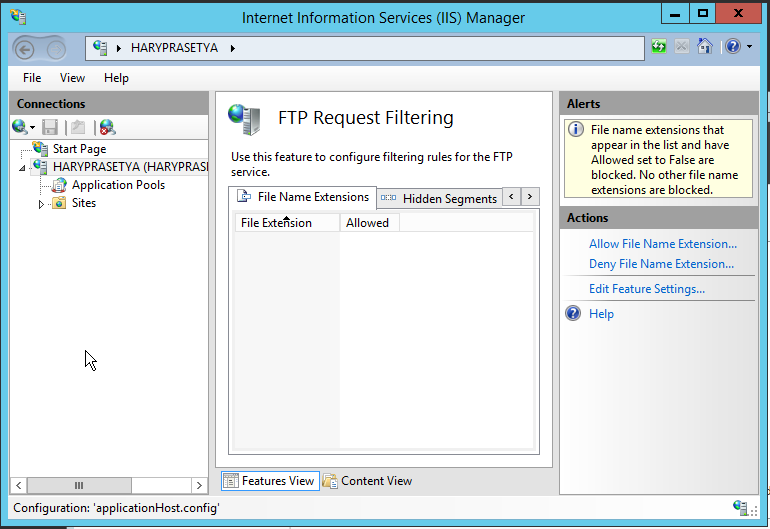Select Start Page in Connections tree
This screenshot has width=770, height=529.
(x=79, y=149)
